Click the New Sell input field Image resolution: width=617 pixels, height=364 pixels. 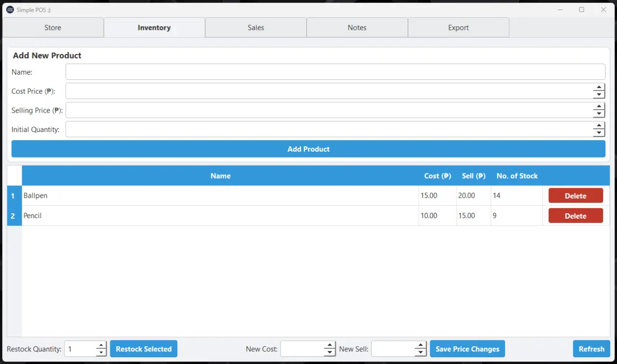click(x=393, y=349)
